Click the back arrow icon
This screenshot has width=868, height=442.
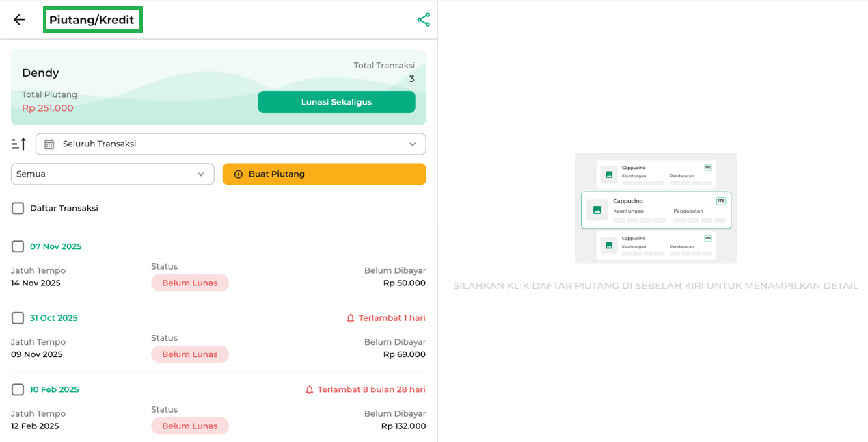pyautogui.click(x=19, y=20)
